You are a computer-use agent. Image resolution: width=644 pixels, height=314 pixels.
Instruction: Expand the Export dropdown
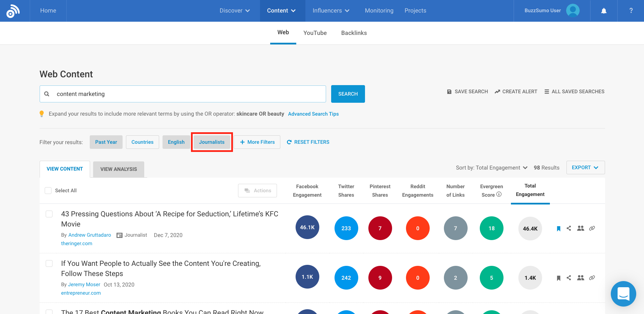[585, 167]
